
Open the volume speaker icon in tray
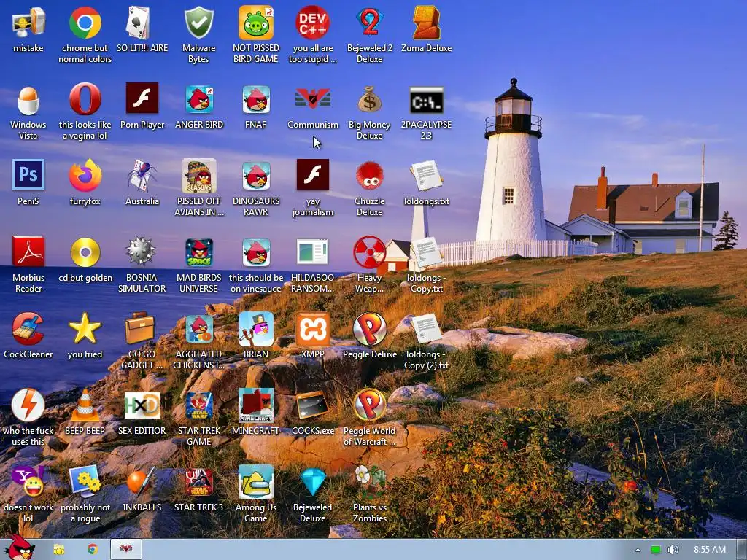tap(673, 550)
